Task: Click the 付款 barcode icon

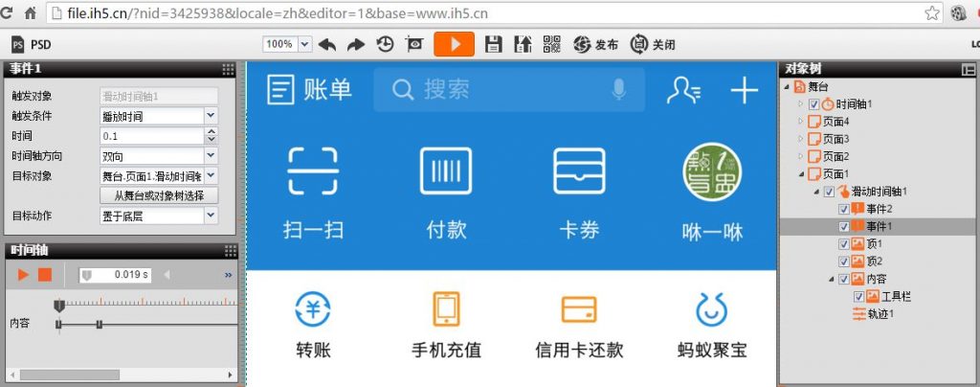Action: coord(446,171)
